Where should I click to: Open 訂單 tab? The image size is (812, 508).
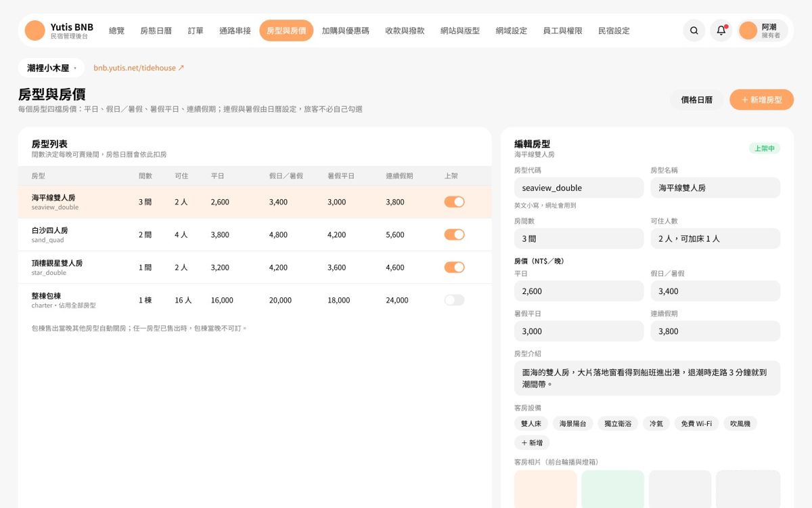(x=196, y=30)
